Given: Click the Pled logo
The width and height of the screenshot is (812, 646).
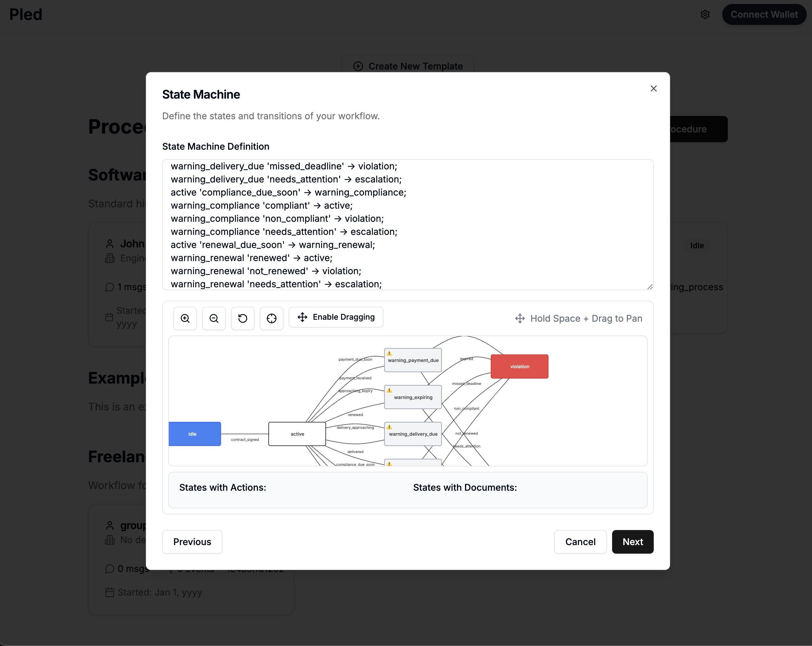Looking at the screenshot, I should (x=26, y=15).
